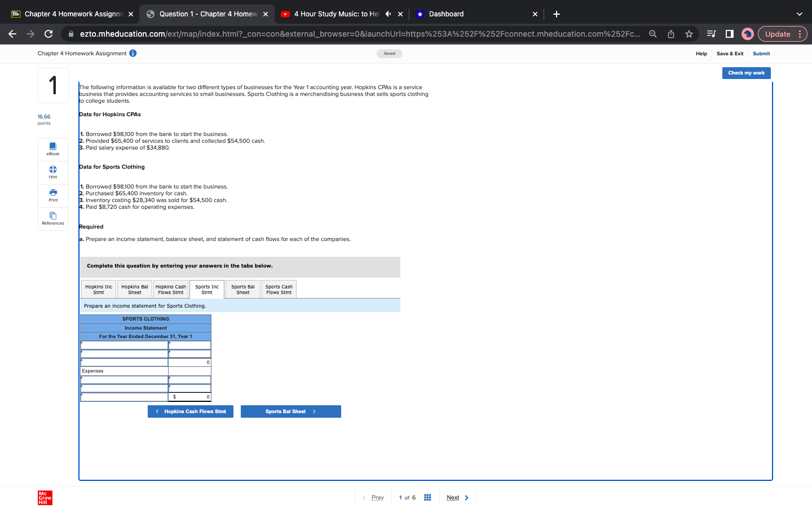
Task: Switch to Sports Cash Flows Stmt tab
Action: pyautogui.click(x=279, y=290)
